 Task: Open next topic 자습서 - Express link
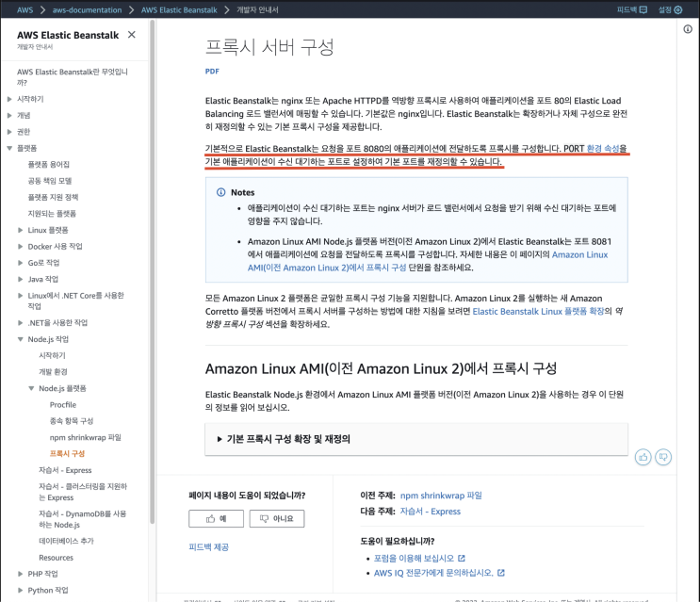tap(430, 512)
